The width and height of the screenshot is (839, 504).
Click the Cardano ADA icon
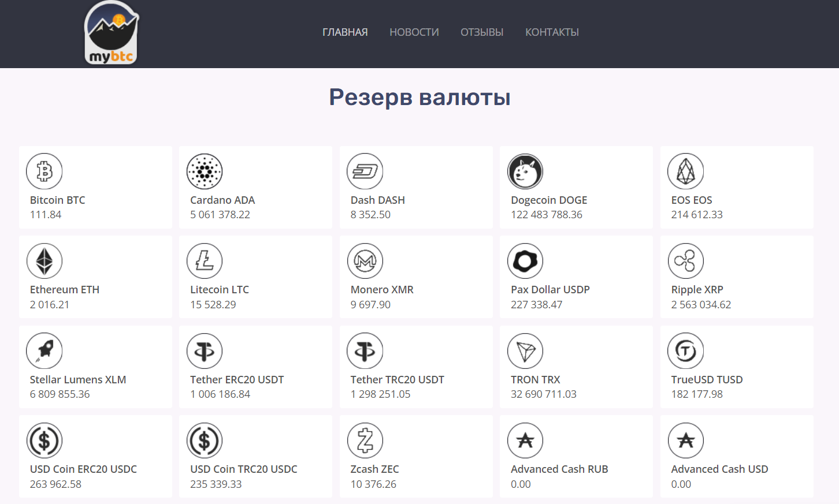pyautogui.click(x=205, y=171)
